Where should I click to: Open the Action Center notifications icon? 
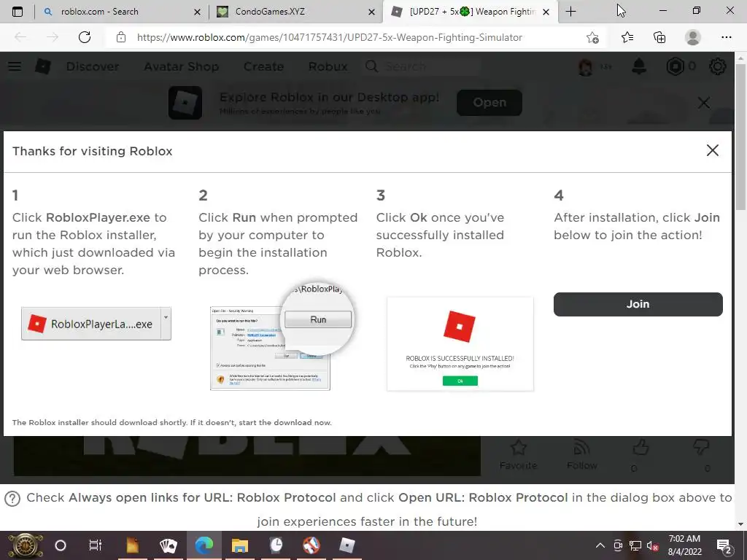pos(724,545)
